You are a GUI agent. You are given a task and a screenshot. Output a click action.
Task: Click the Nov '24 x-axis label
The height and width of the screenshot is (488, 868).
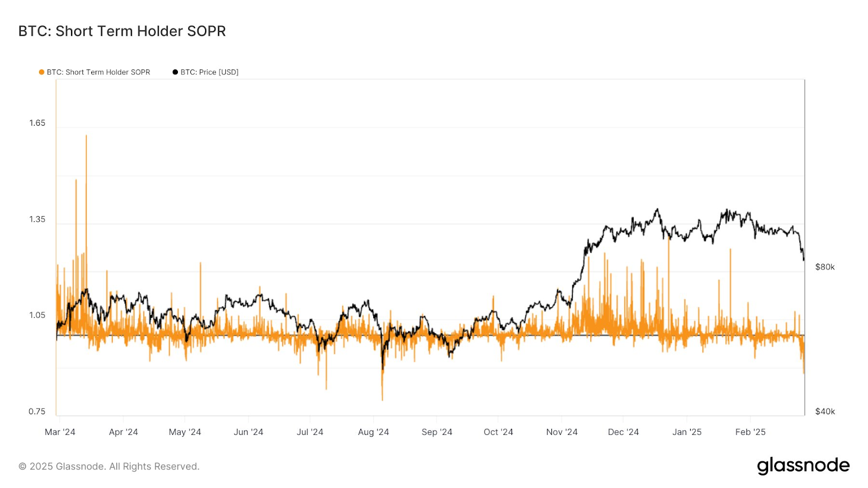pos(562,432)
